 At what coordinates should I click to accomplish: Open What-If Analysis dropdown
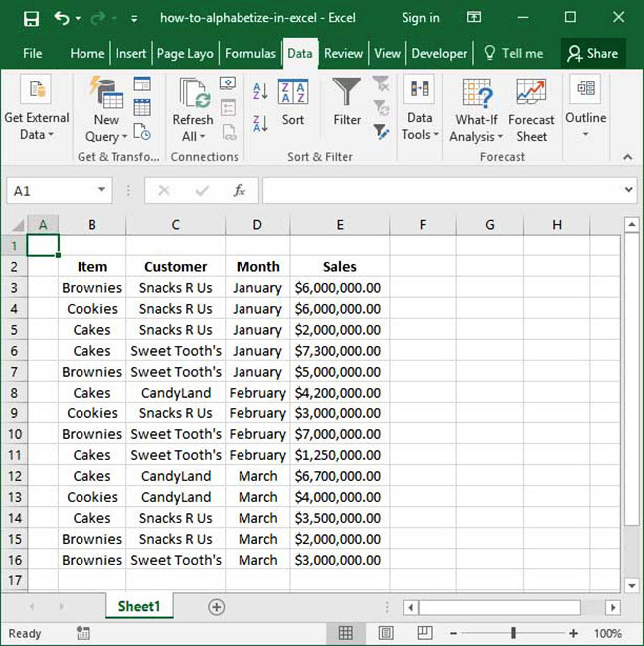476,110
